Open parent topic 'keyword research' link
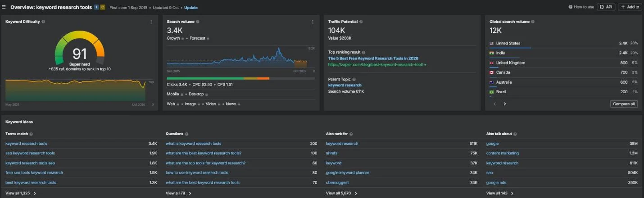The width and height of the screenshot is (644, 198). click(x=345, y=85)
